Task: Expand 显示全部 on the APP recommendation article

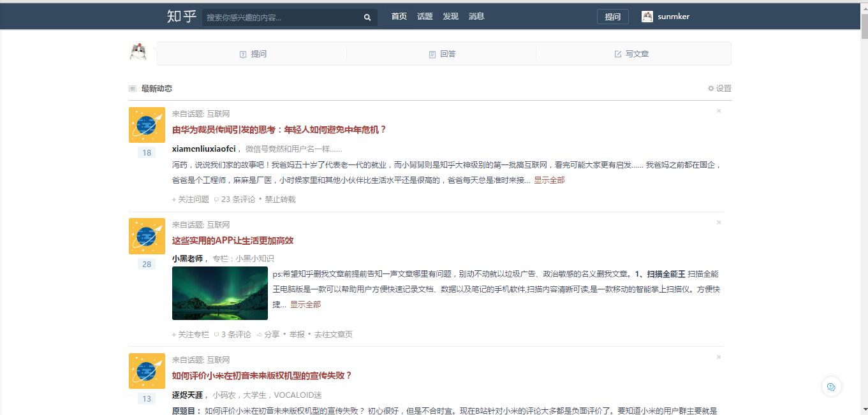Action: 305,305
